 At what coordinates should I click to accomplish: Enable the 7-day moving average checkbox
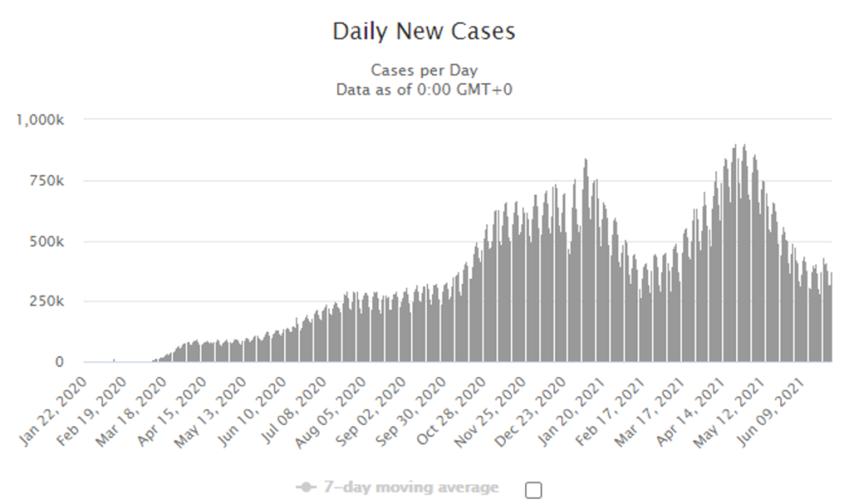click(x=533, y=489)
